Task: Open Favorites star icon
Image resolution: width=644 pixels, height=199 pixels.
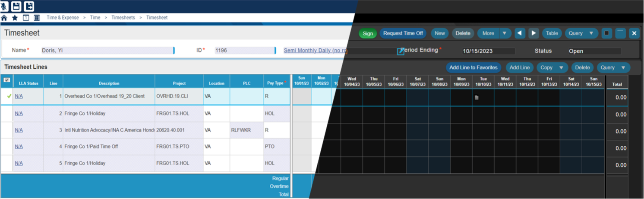Action: (15, 18)
